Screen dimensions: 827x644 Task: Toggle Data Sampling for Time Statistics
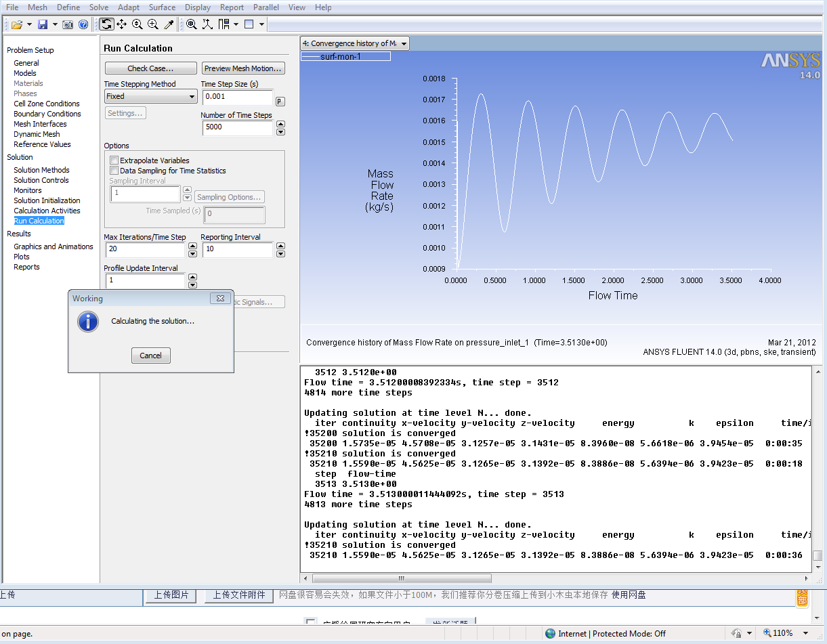pos(114,171)
